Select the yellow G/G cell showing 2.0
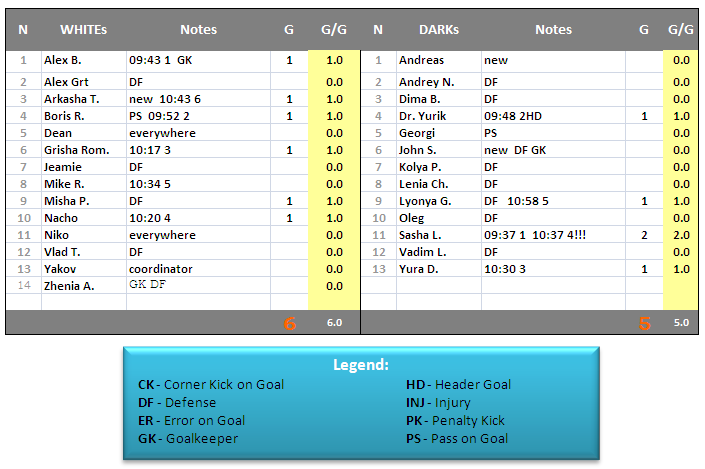The height and width of the screenshot is (469, 705). [681, 235]
